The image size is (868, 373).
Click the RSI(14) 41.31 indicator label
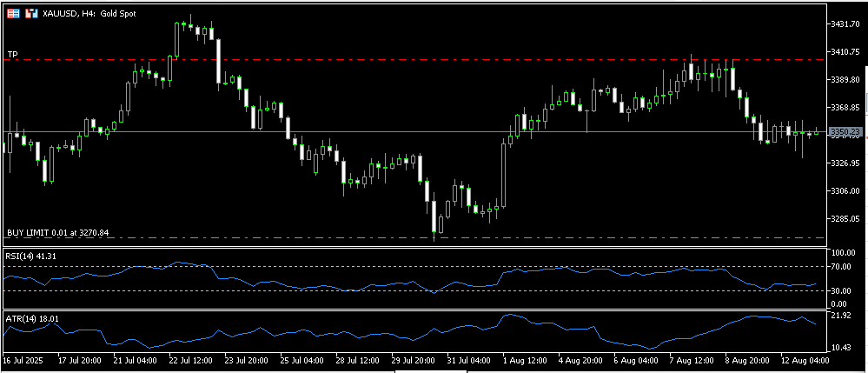(x=30, y=256)
